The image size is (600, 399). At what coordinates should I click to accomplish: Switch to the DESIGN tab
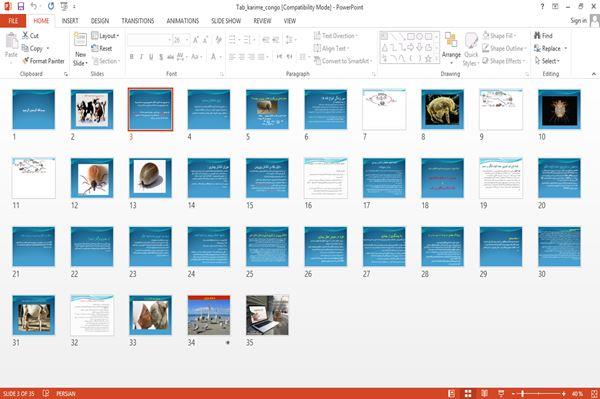coord(100,21)
